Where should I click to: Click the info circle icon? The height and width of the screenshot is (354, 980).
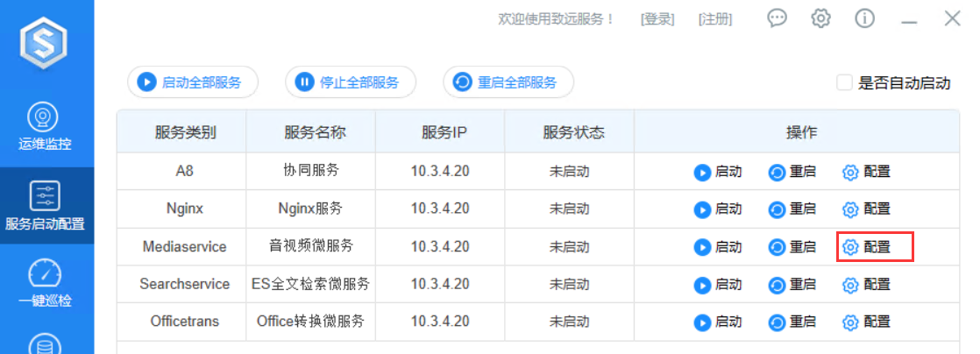pyautogui.click(x=865, y=18)
